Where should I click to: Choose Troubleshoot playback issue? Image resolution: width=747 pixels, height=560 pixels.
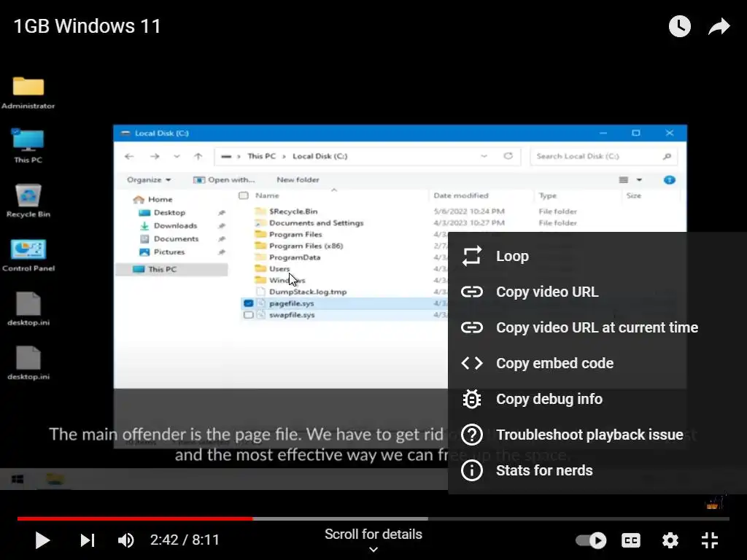pos(597,435)
